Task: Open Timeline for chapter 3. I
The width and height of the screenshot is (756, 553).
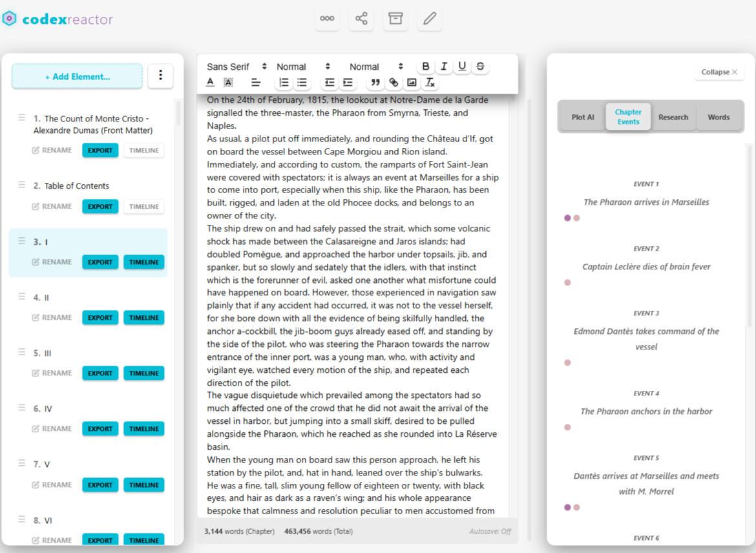Action: [x=143, y=262]
